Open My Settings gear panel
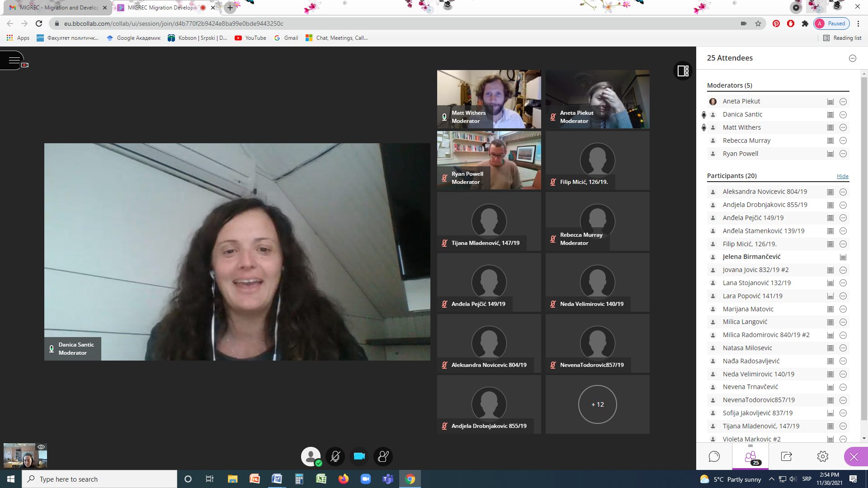Screen dimensions: 868x488 (x=823, y=456)
